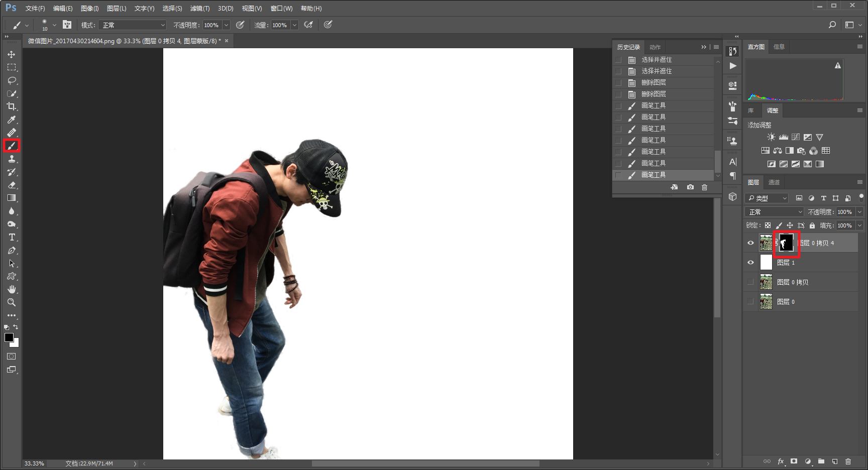Show the 图层 0 拷贝 layer
This screenshot has width=868, height=470.
[x=750, y=282]
